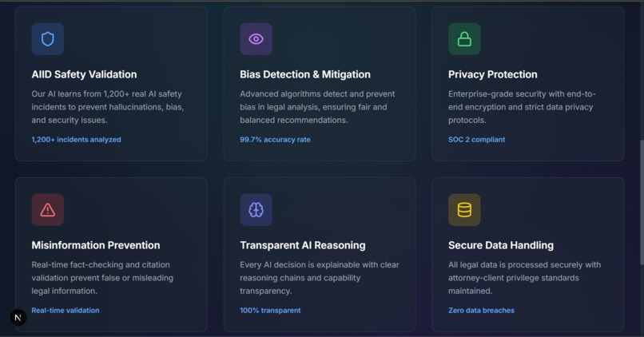Click the eye icon for Bias Detection
Screen dimensions: 644x337
pyautogui.click(x=256, y=39)
